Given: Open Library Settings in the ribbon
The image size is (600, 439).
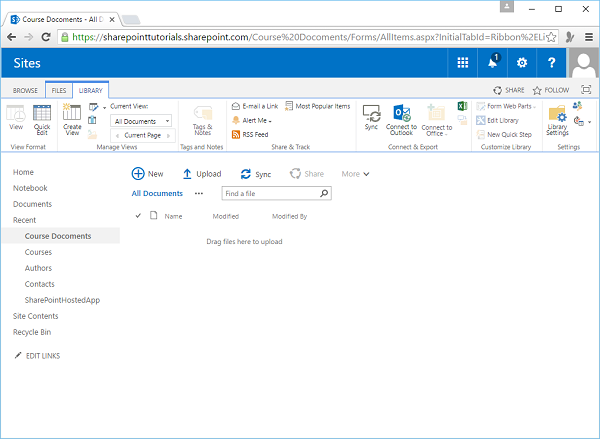Looking at the screenshot, I should (x=557, y=118).
